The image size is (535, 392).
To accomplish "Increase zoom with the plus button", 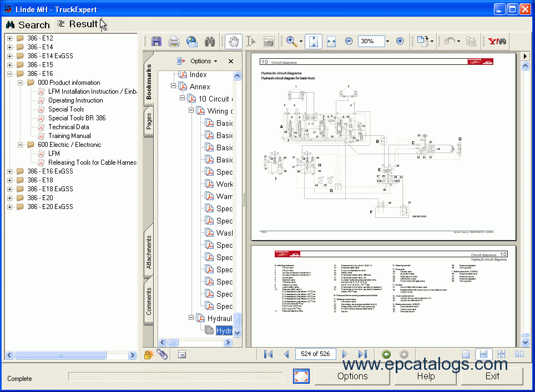I will 400,41.
